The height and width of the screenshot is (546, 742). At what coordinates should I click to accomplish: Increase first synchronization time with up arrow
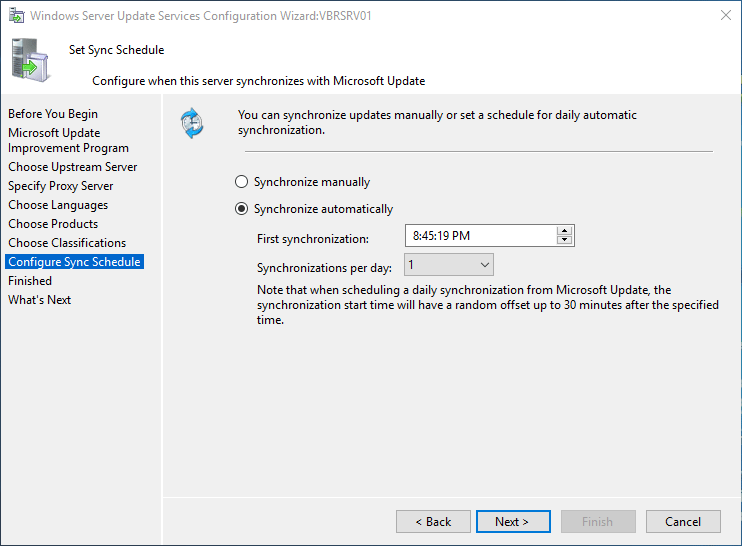click(x=565, y=232)
